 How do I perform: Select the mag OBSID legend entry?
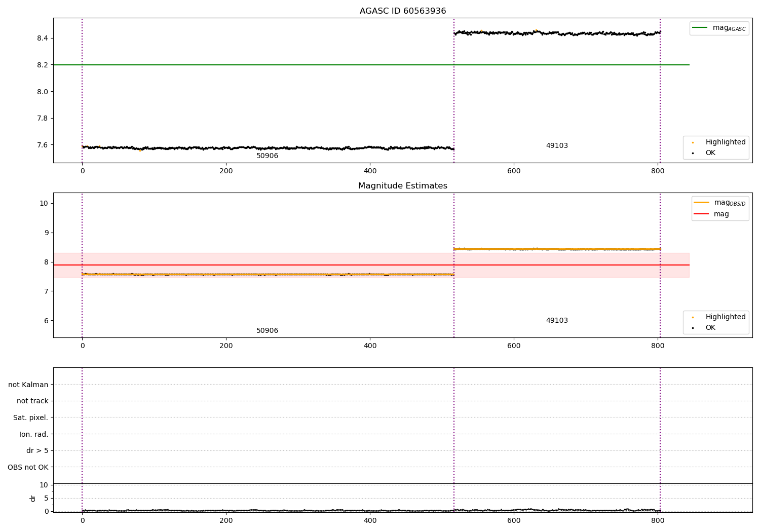pyautogui.click(x=720, y=203)
